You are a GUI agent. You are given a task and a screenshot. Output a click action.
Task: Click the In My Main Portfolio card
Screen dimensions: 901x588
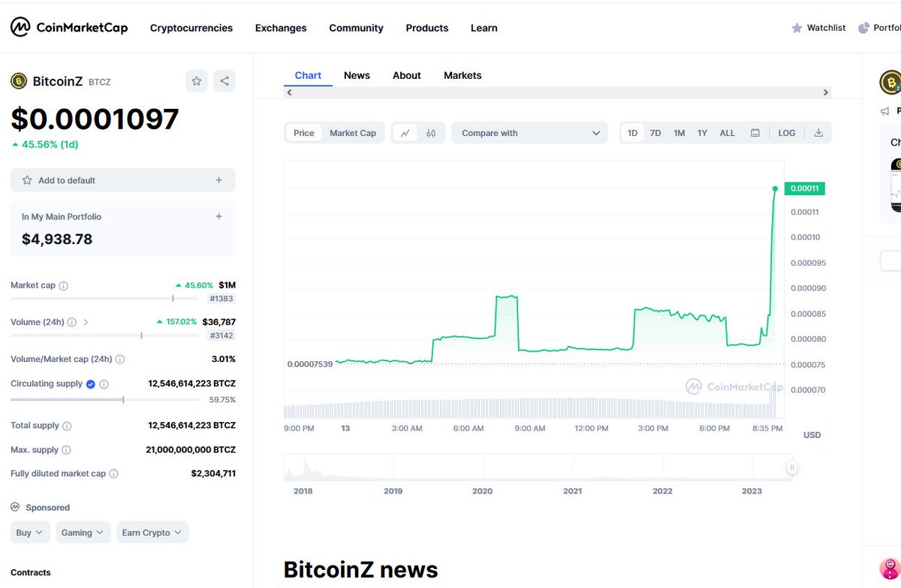pos(123,228)
